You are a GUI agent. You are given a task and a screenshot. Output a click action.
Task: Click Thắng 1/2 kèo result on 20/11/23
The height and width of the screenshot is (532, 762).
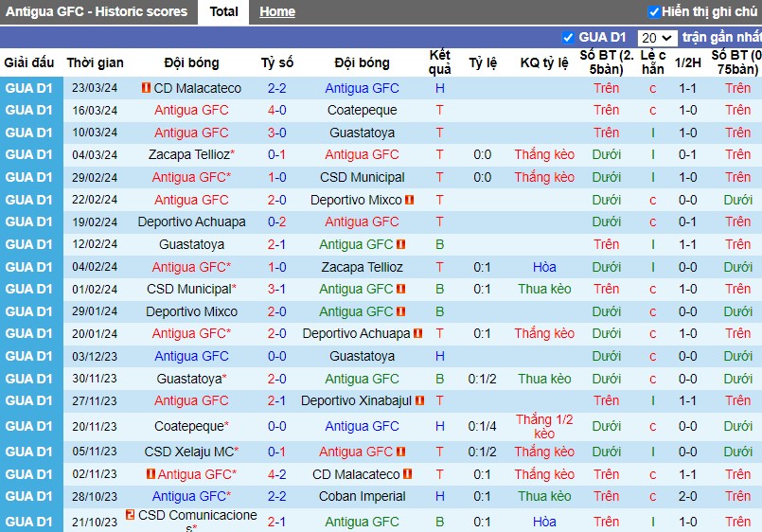544,426
